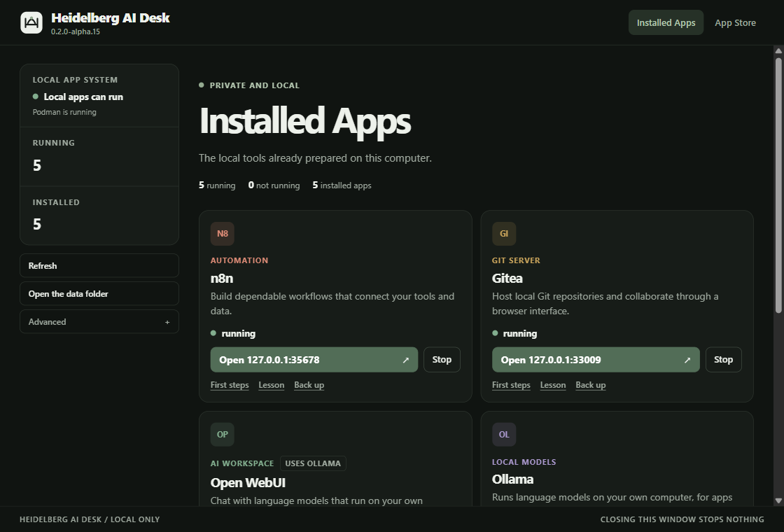This screenshot has height=532, width=784.
Task: Click Gitea Back up link
Action: [x=591, y=385]
